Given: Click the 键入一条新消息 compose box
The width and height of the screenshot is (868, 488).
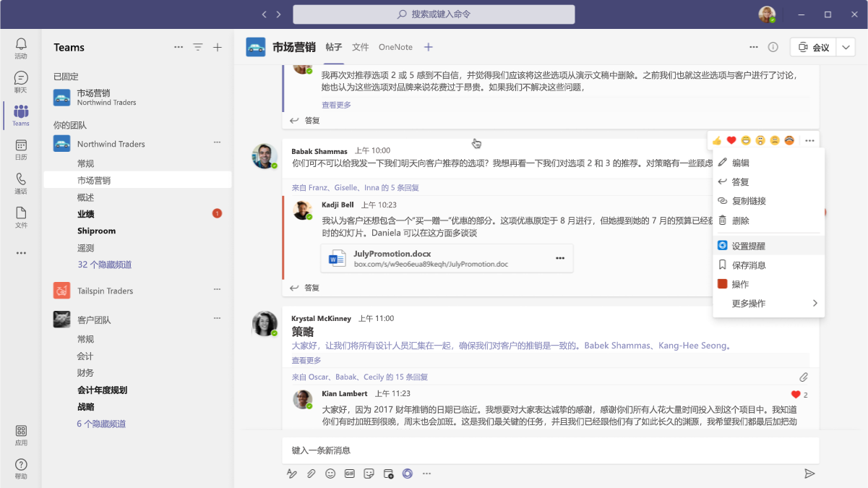Looking at the screenshot, I should click(x=549, y=450).
